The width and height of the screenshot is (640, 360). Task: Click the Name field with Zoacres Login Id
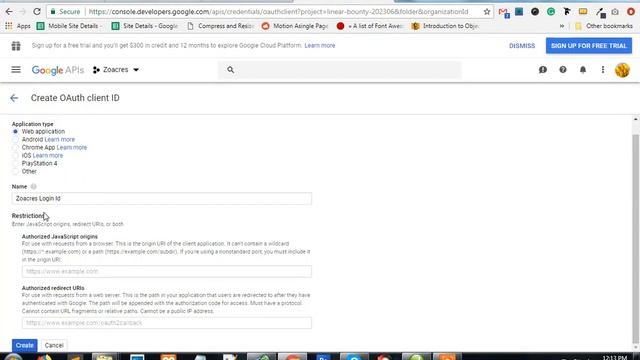pos(162,198)
